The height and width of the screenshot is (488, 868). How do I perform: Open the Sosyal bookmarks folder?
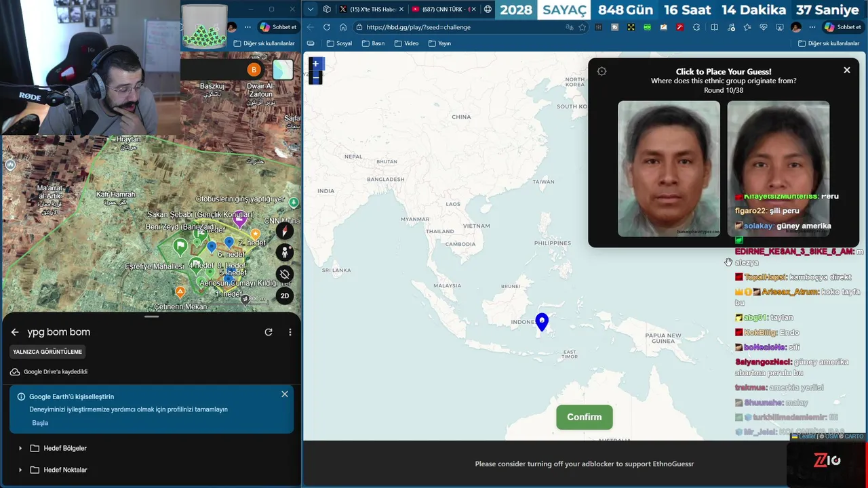(x=339, y=43)
